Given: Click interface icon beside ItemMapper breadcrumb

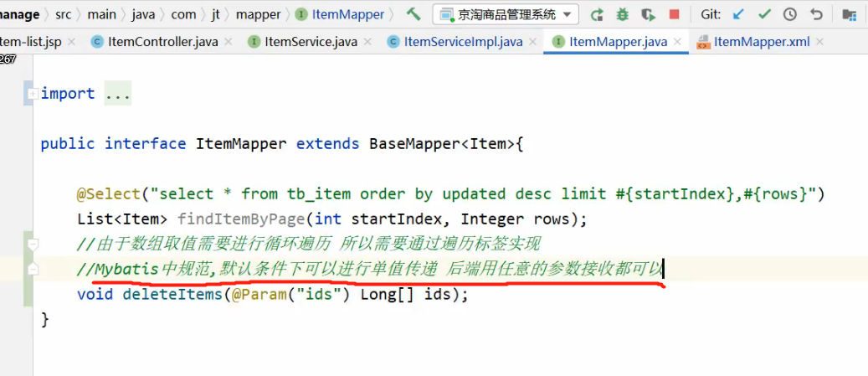Looking at the screenshot, I should 301,15.
